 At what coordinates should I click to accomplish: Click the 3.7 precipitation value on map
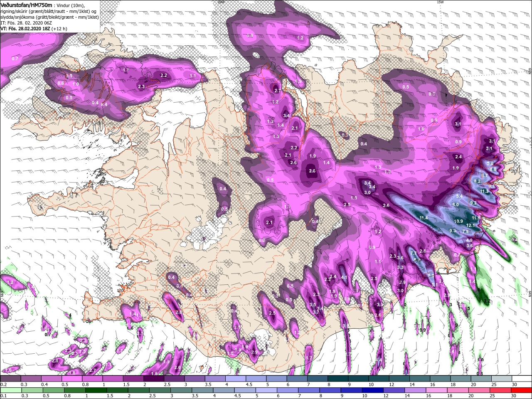pos(316,312)
